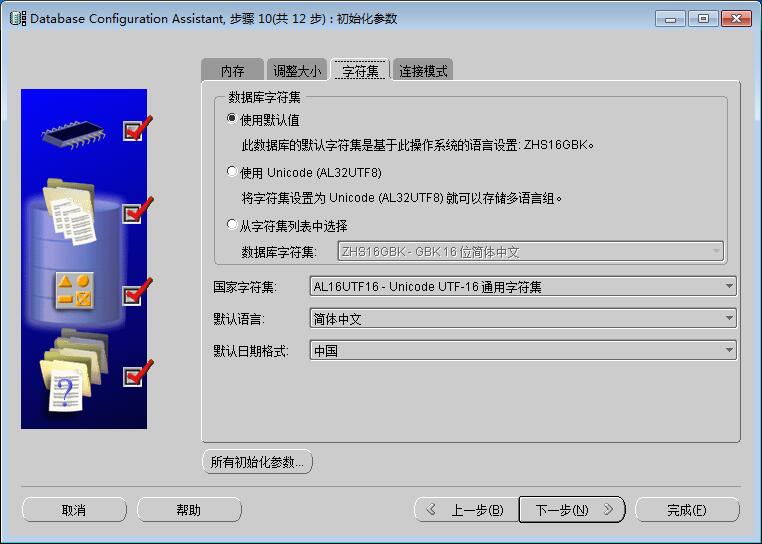Screen dimensions: 762x544
Task: Click the Database Configuration Assistant title bar icon
Action: click(x=18, y=18)
